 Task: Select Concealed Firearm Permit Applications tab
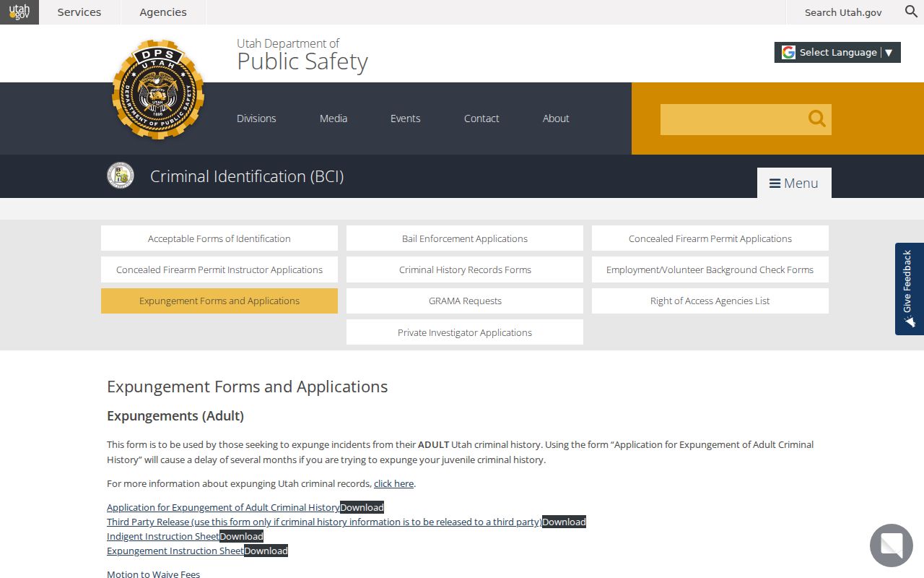point(710,238)
